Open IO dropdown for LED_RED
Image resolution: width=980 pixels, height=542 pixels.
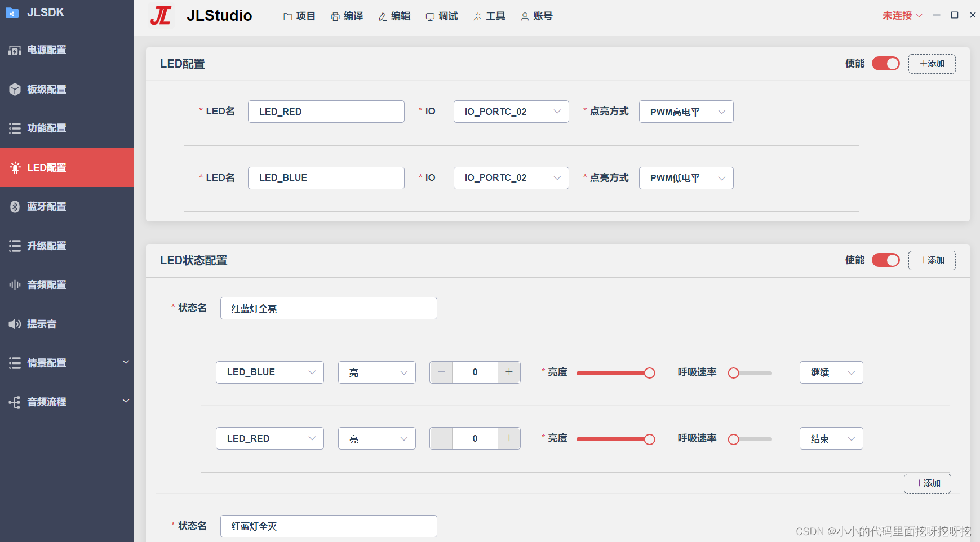point(511,112)
